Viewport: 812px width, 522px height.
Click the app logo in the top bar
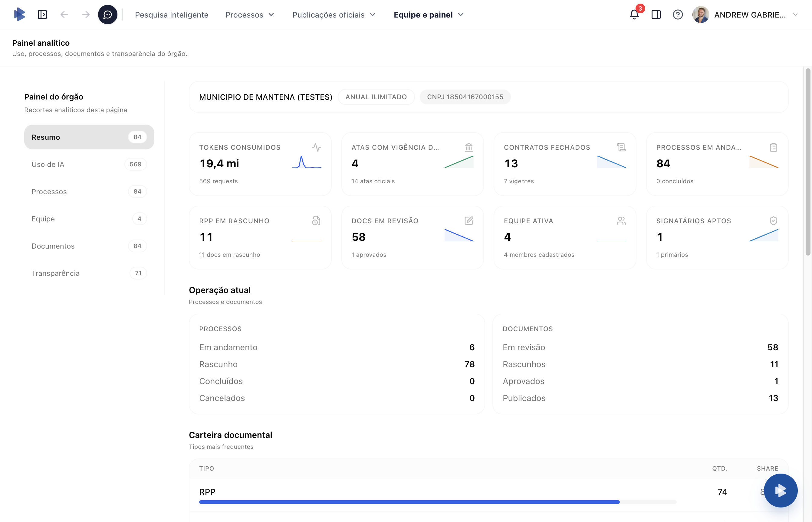[x=20, y=15]
